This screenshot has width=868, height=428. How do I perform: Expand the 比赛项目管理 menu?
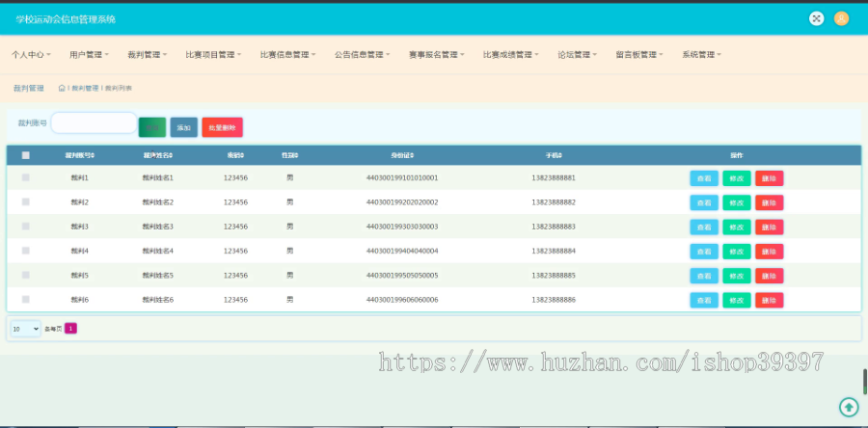(213, 55)
